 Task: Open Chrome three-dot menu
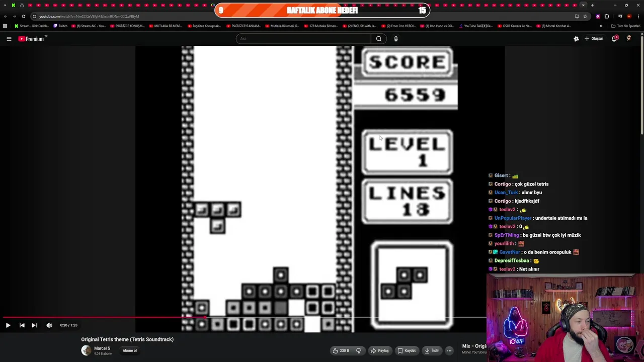point(638,16)
